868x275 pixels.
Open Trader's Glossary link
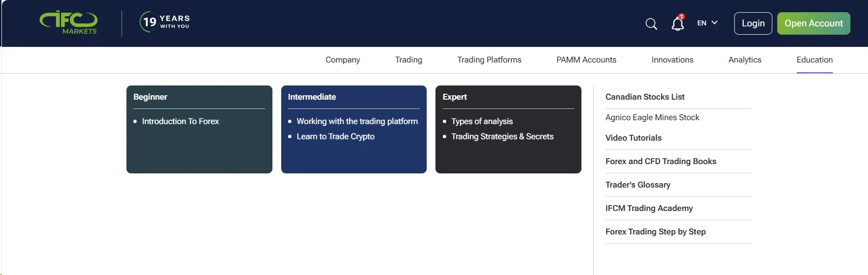point(638,185)
